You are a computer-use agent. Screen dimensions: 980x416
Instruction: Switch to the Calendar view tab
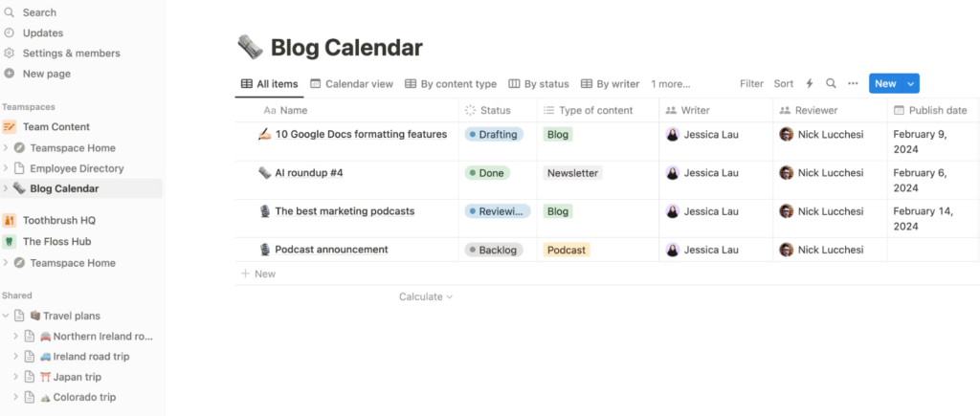[351, 84]
